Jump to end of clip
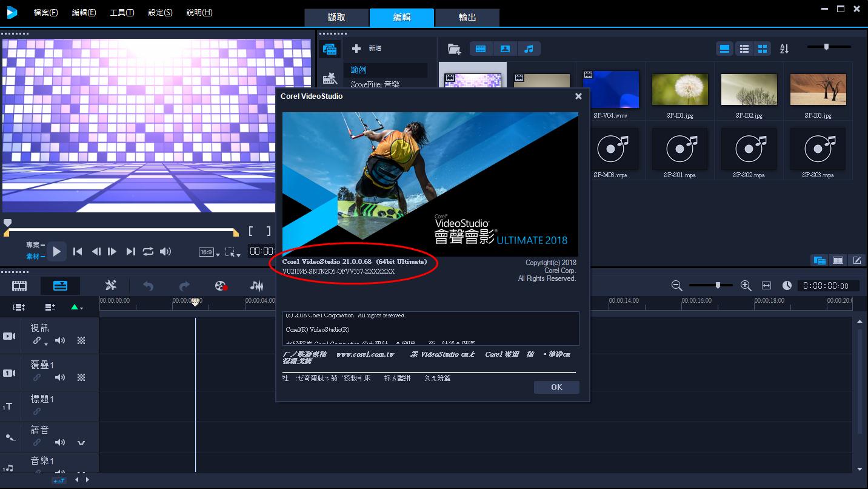The height and width of the screenshot is (489, 868). [130, 251]
